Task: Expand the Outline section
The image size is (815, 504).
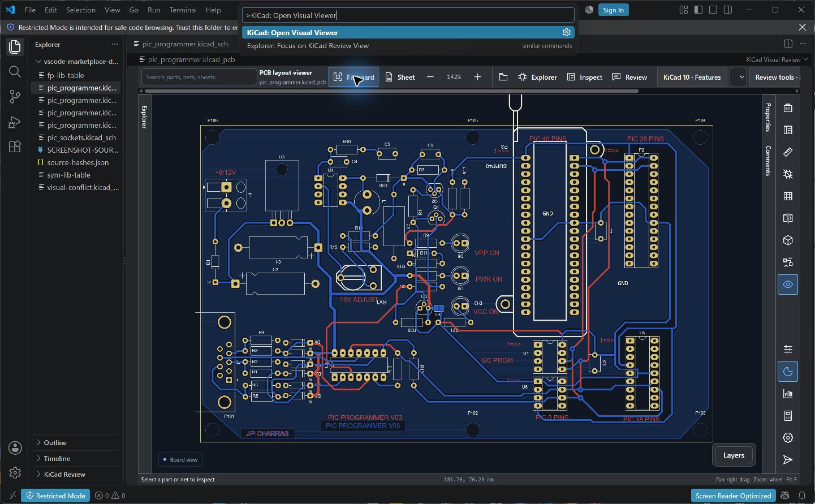Action: tap(77, 443)
